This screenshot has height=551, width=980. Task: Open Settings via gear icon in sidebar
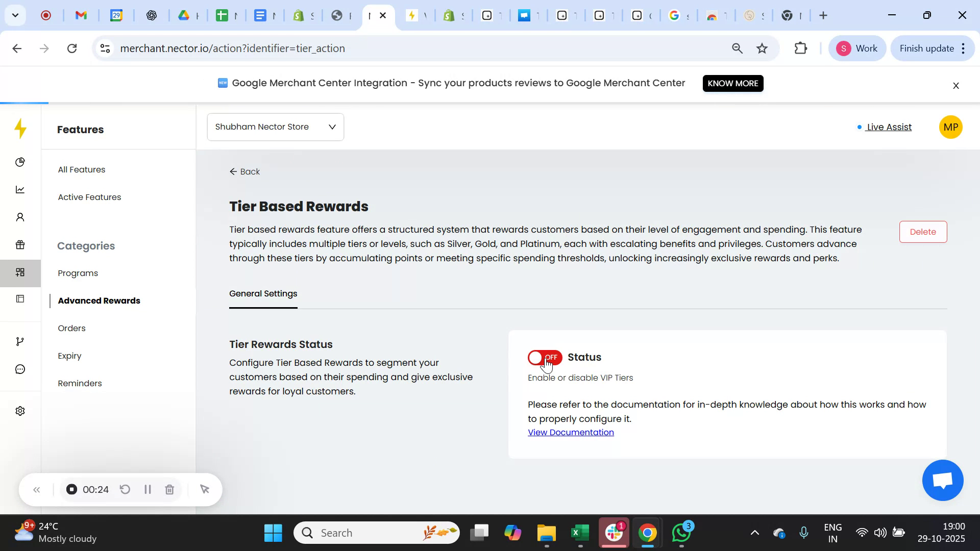pyautogui.click(x=20, y=411)
